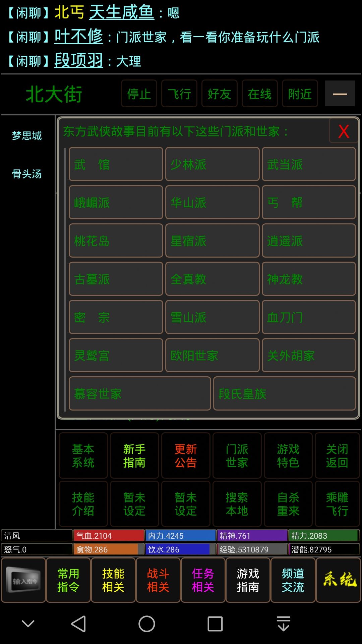Viewport: 362px width, 644px height.
Task: Select 灵鹫宫 in sect list
Action: pyautogui.click(x=116, y=356)
